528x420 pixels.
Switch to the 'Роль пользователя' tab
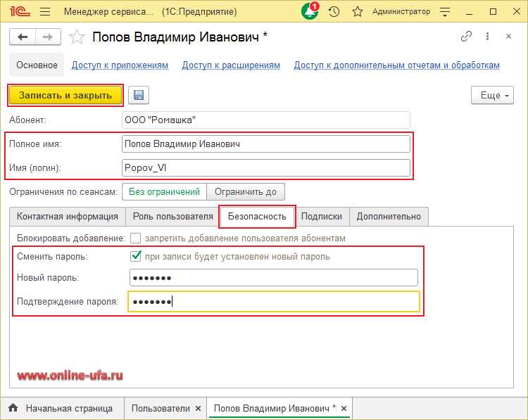click(172, 217)
